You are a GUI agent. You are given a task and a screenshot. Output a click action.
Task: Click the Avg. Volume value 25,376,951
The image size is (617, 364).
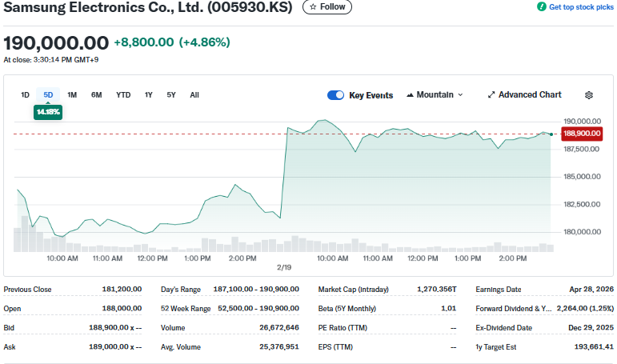pos(279,346)
